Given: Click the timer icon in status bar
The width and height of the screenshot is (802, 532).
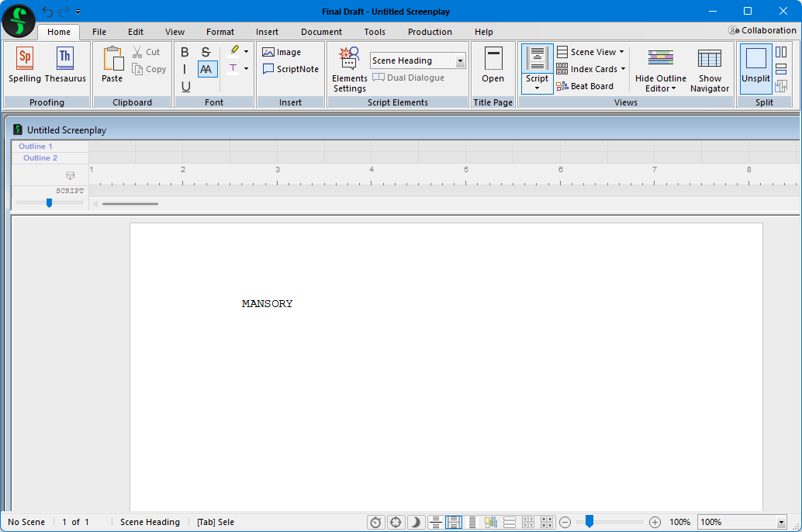Looking at the screenshot, I should tap(375, 522).
